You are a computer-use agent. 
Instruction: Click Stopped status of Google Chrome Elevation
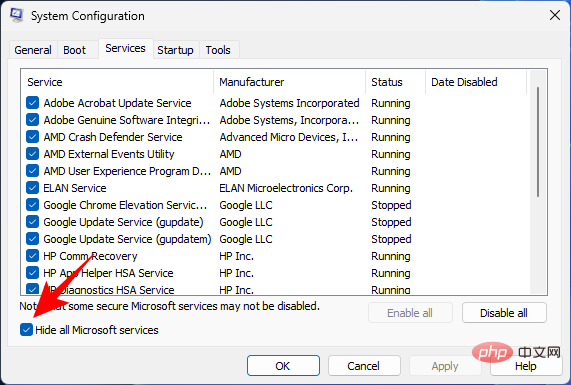tap(391, 205)
